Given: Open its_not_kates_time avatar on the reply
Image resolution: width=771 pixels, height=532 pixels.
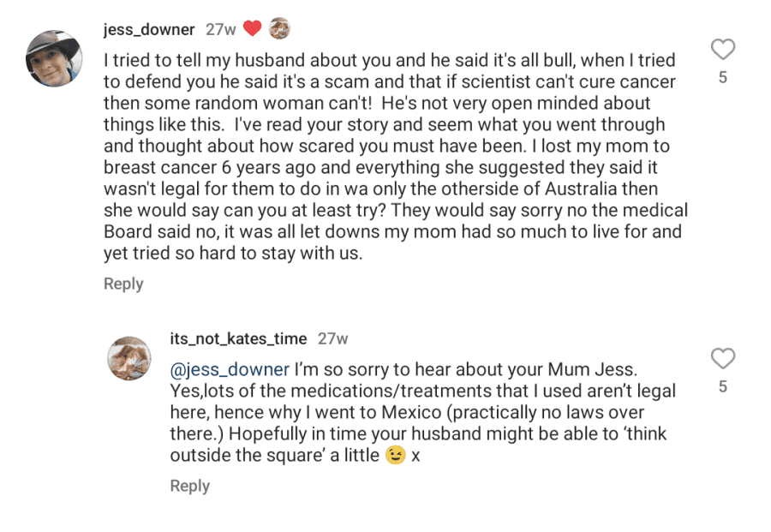Looking at the screenshot, I should [129, 358].
